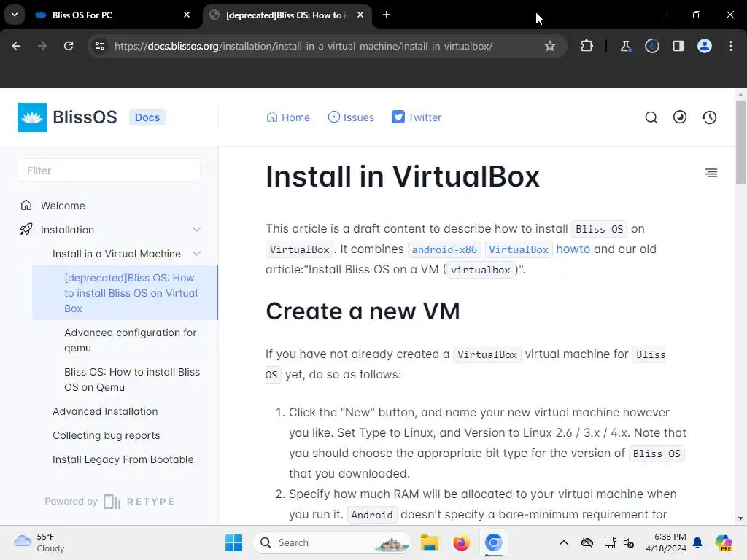
Task: View site information icon in address bar
Action: [x=99, y=46]
